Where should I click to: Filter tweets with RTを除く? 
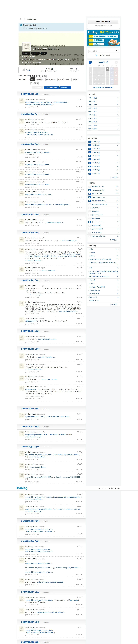click(x=68, y=80)
